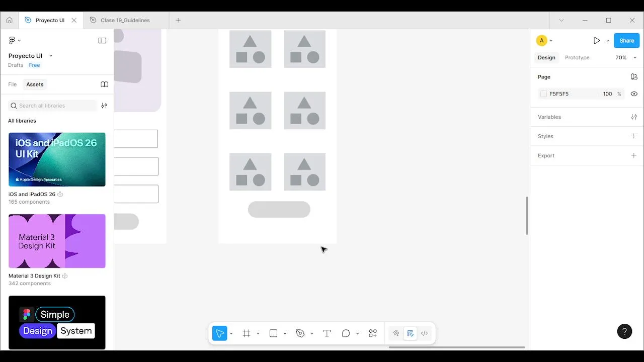
Task: Edit the 100 percent opacity field
Action: click(x=608, y=94)
